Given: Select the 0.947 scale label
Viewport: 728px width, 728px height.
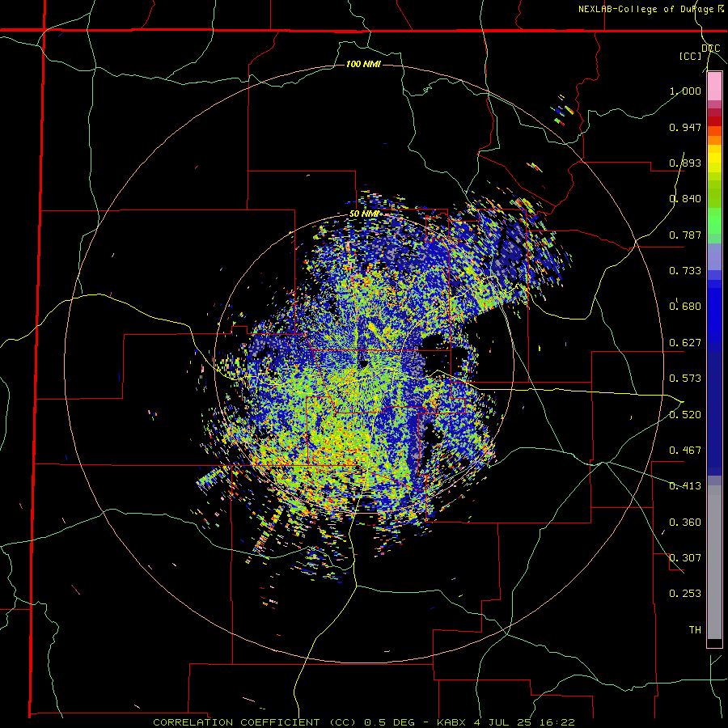Looking at the screenshot, I should pos(685,127).
